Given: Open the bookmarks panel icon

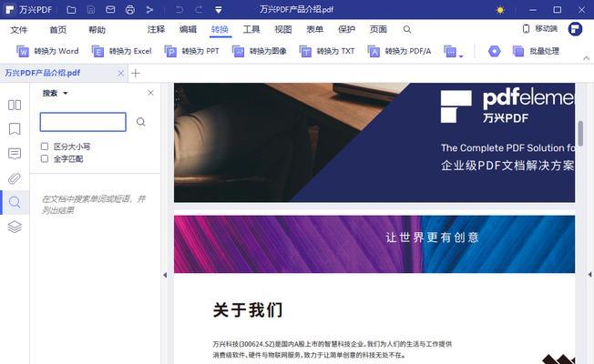Looking at the screenshot, I should (15, 129).
